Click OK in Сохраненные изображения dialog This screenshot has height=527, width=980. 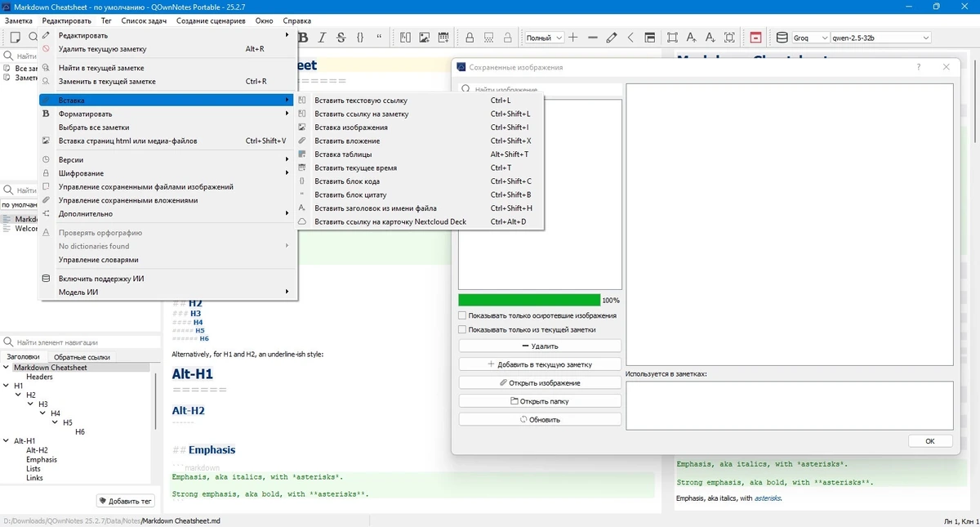coord(930,441)
